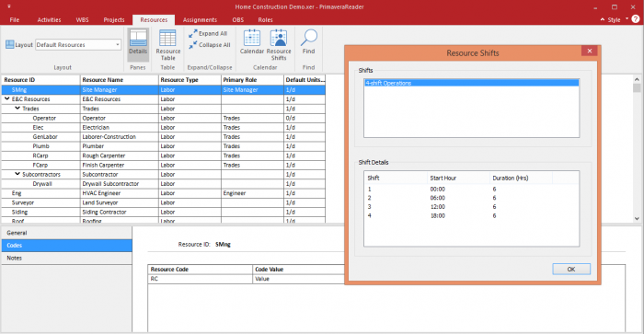Click the Laborer-Construction name cell
Image resolution: width=644 pixels, height=334 pixels.
[119, 137]
